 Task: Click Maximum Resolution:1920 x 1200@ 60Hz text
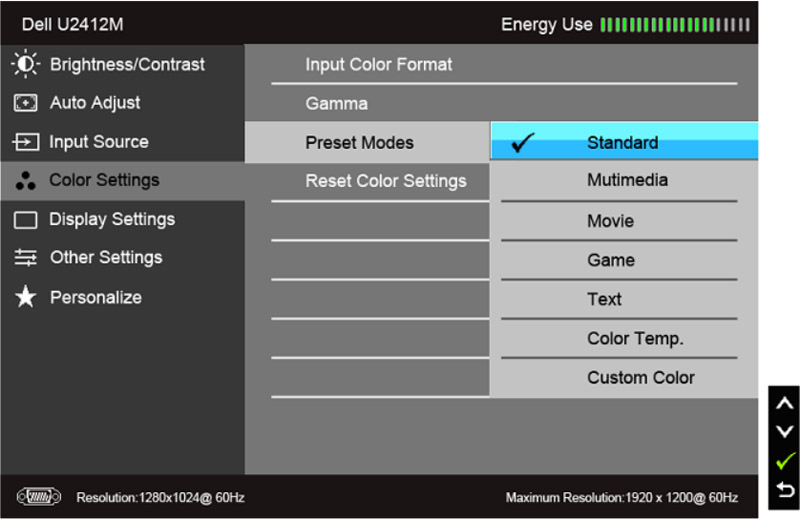pos(621,498)
